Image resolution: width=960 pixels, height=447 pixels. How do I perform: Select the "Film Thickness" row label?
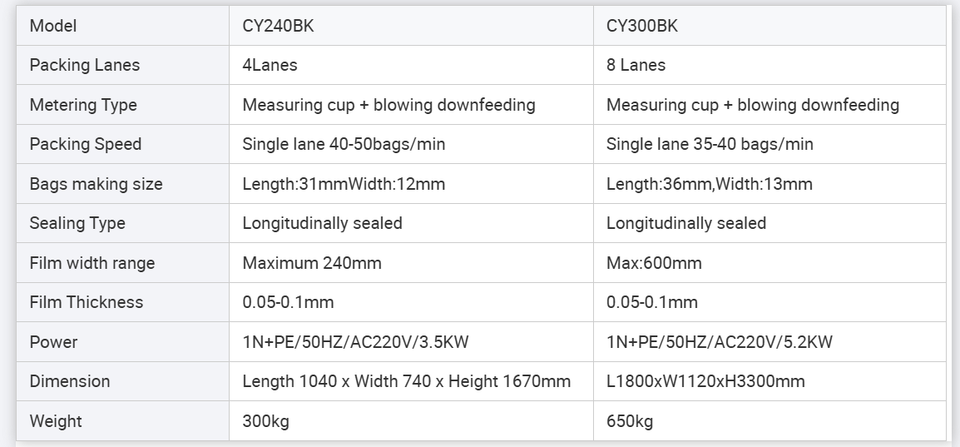[86, 302]
